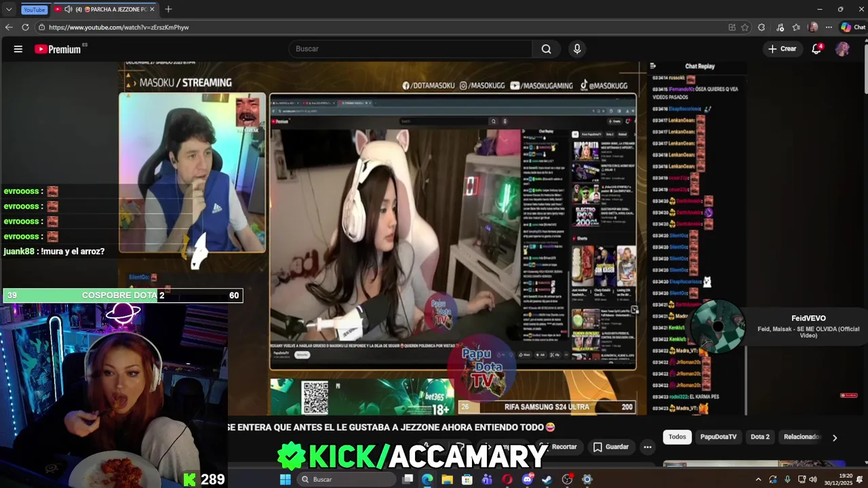Select the Todos filter chip
This screenshot has width=868, height=488.
677,437
